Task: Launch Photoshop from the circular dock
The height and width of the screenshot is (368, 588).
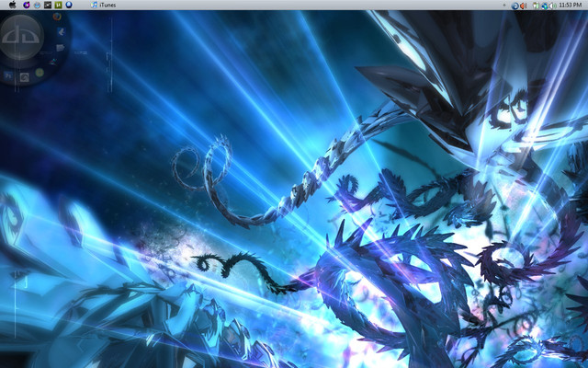Action: (x=8, y=75)
